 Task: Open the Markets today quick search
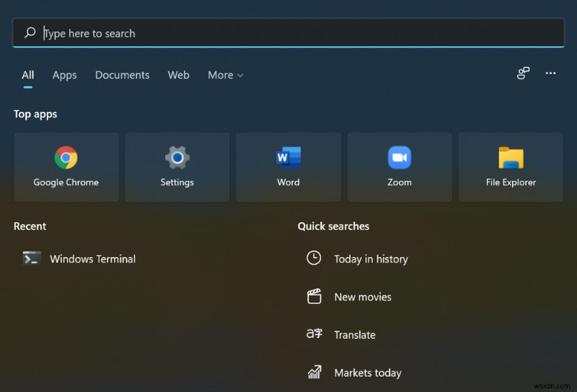point(368,373)
